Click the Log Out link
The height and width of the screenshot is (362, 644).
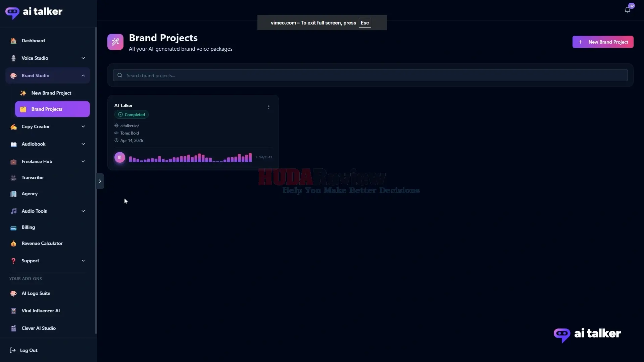point(23,350)
